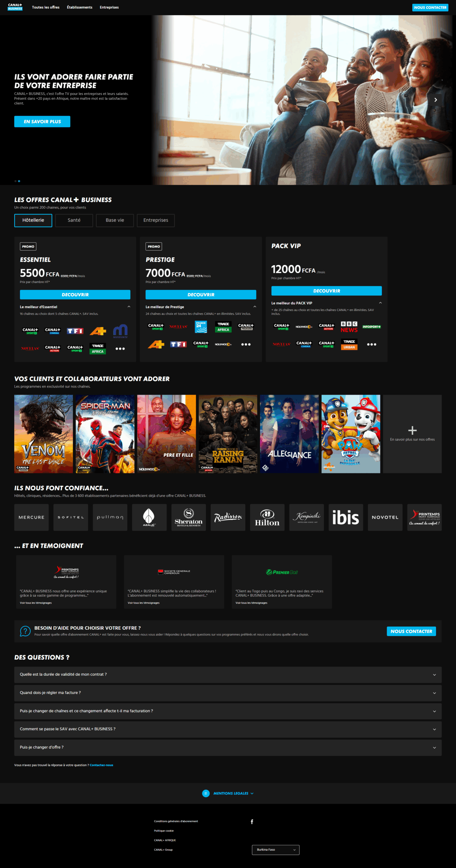Select the Entreprises offers tab
456x868 pixels.
pyautogui.click(x=156, y=220)
